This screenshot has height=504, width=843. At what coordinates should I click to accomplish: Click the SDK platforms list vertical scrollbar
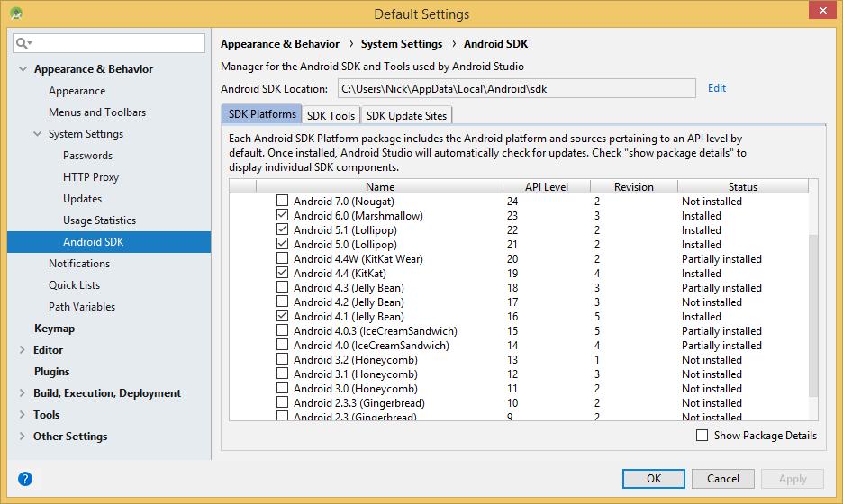pyautogui.click(x=813, y=315)
